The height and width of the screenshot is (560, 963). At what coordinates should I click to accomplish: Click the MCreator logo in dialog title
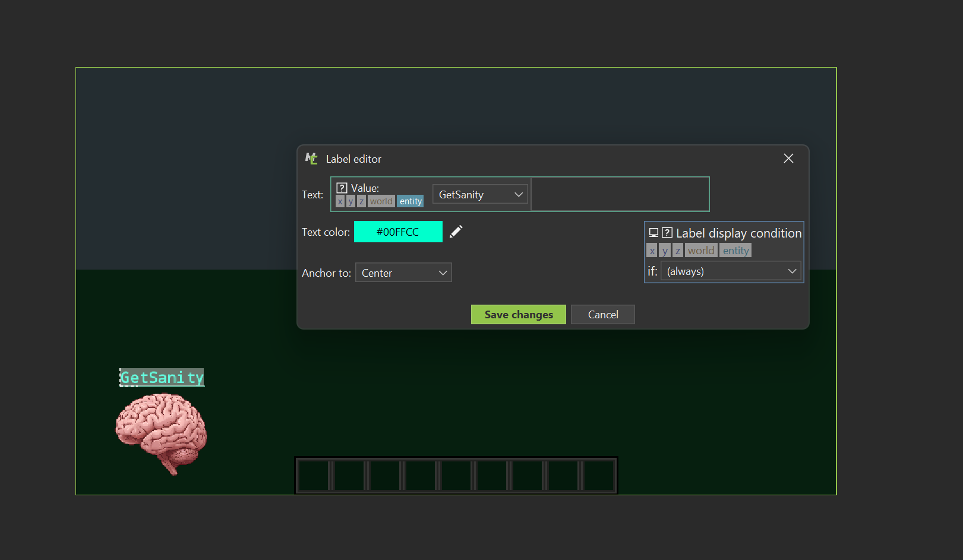pyautogui.click(x=311, y=159)
